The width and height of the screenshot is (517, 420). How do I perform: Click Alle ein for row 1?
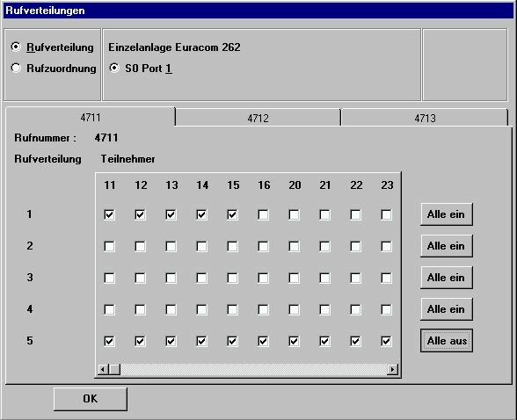point(447,214)
